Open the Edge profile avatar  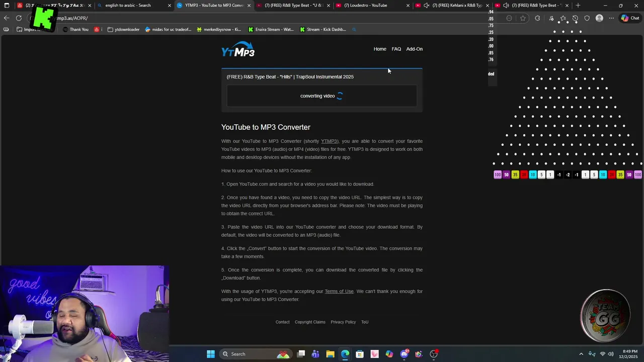(x=599, y=18)
